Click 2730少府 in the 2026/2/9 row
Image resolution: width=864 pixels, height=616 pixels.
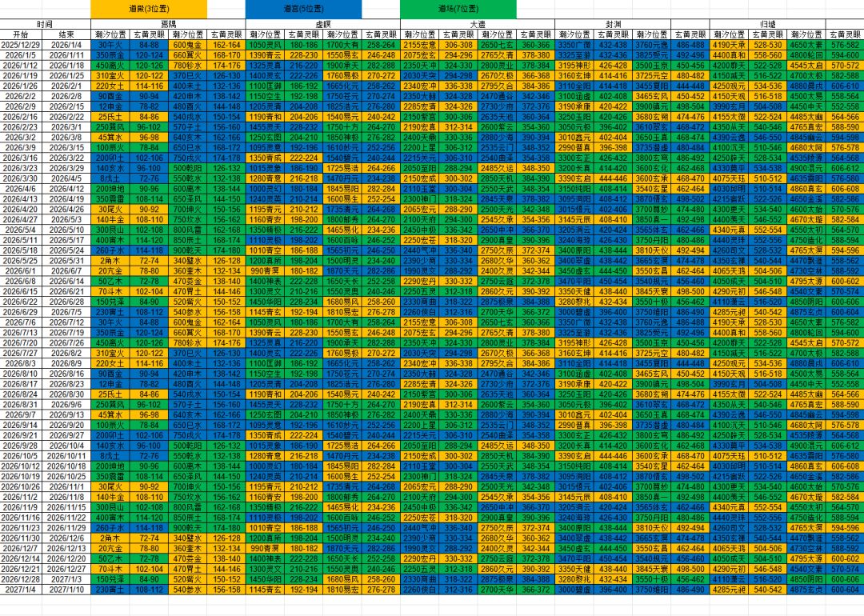(x=497, y=106)
